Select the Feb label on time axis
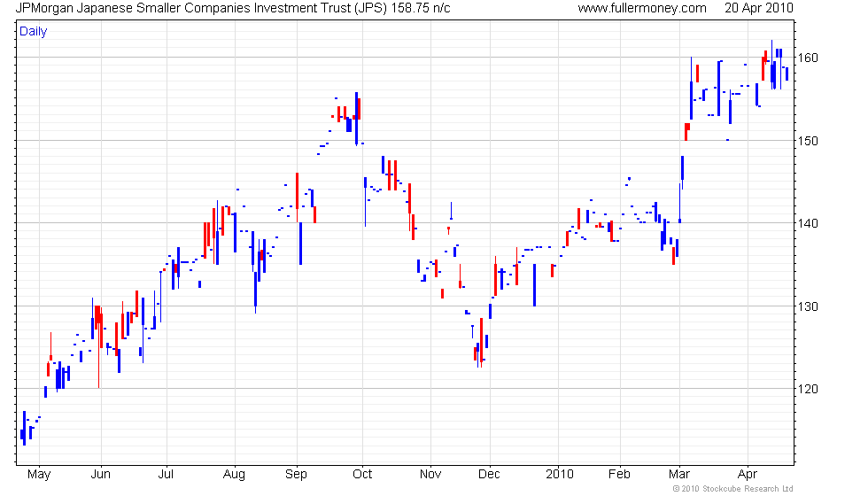868x496 pixels. click(619, 475)
